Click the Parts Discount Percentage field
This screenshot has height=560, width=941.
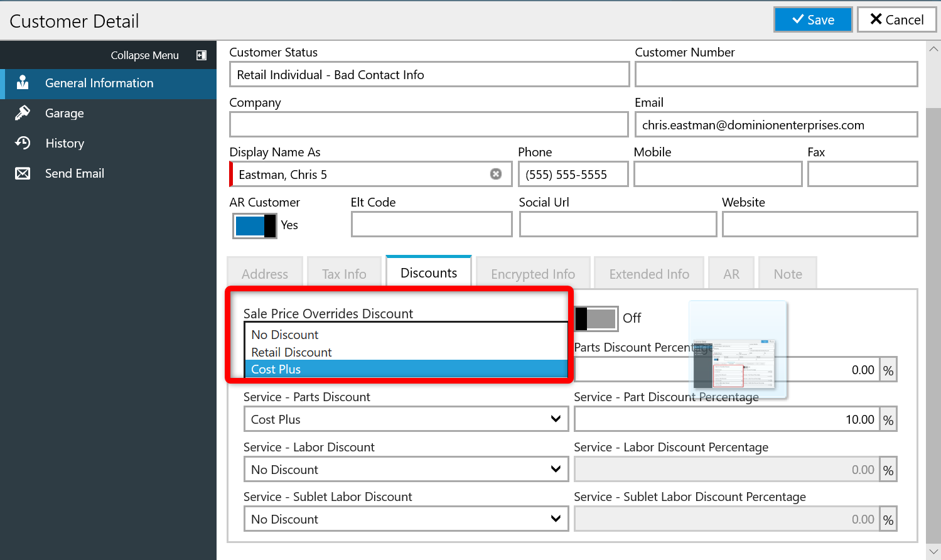coord(727,370)
